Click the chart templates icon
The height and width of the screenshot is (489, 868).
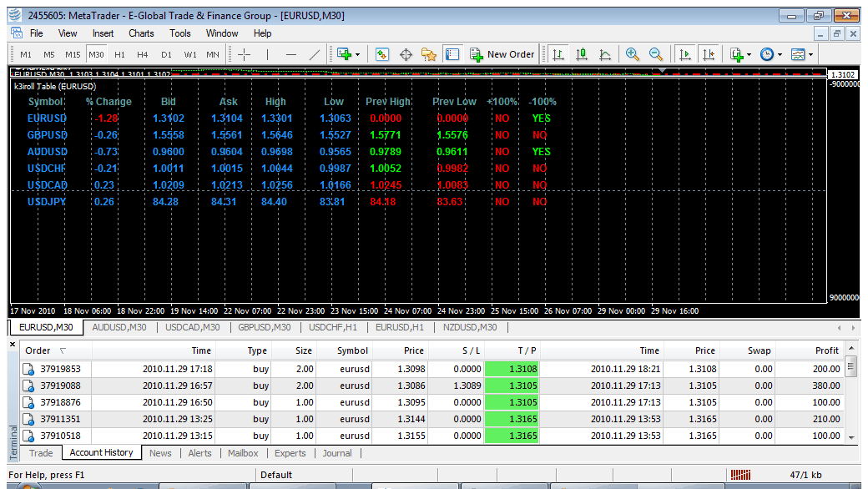pos(798,54)
